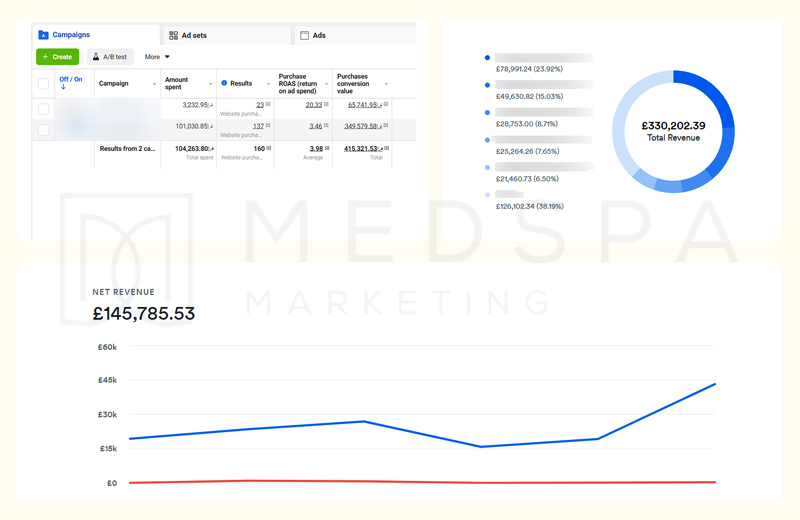Click the Ads tab window icon

[x=305, y=35]
